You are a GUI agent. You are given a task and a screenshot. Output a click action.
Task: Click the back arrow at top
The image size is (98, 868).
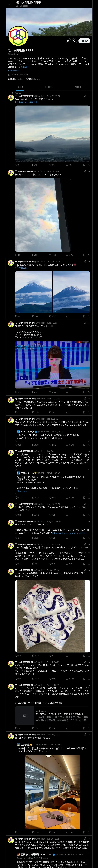pyautogui.click(x=9, y=4)
